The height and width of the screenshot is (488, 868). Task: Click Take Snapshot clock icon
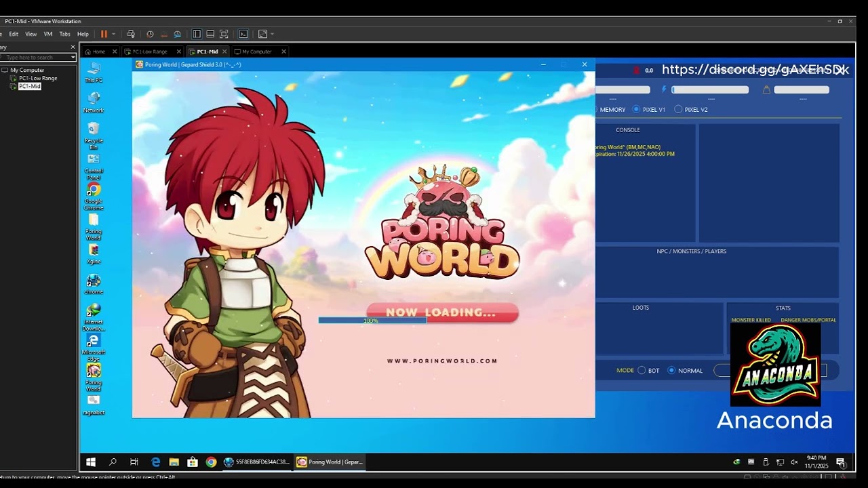(150, 34)
